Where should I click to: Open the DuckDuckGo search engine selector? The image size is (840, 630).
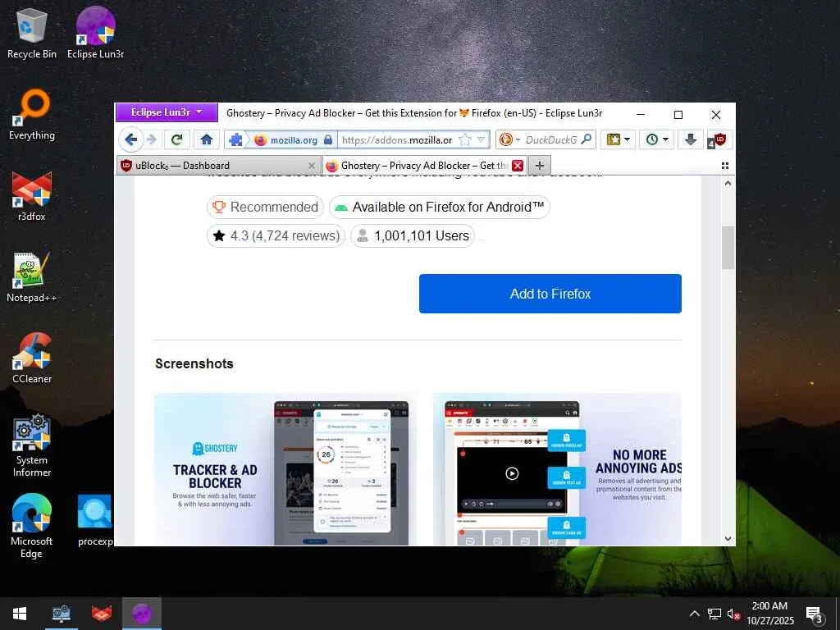pos(509,139)
